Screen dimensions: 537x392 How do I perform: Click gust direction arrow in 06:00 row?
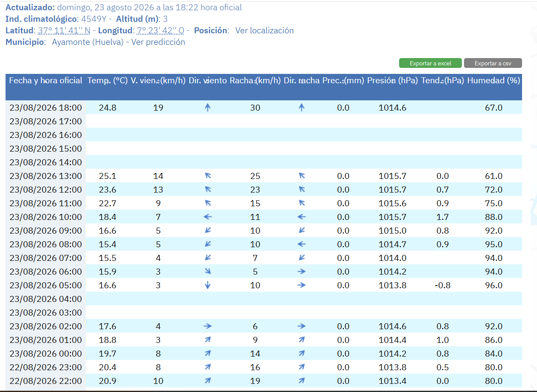pos(301,272)
